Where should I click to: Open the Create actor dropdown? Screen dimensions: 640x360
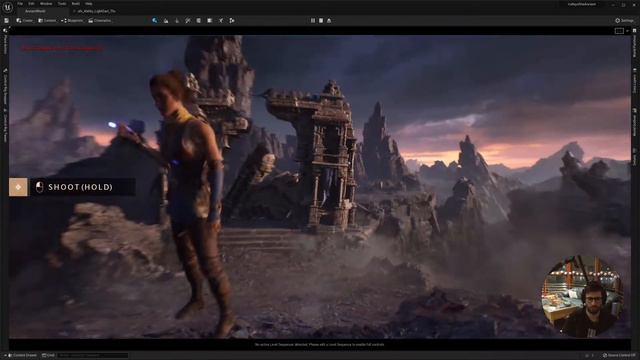pyautogui.click(x=24, y=20)
